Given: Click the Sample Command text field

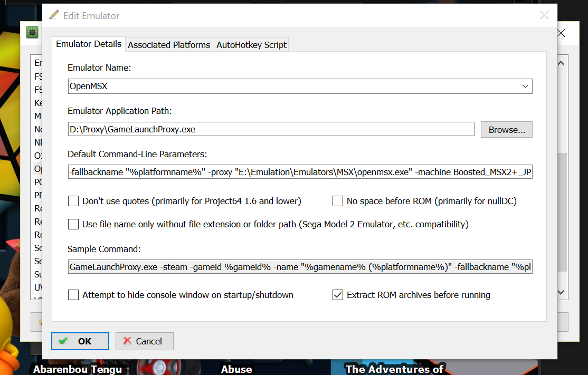Looking at the screenshot, I should 300,267.
